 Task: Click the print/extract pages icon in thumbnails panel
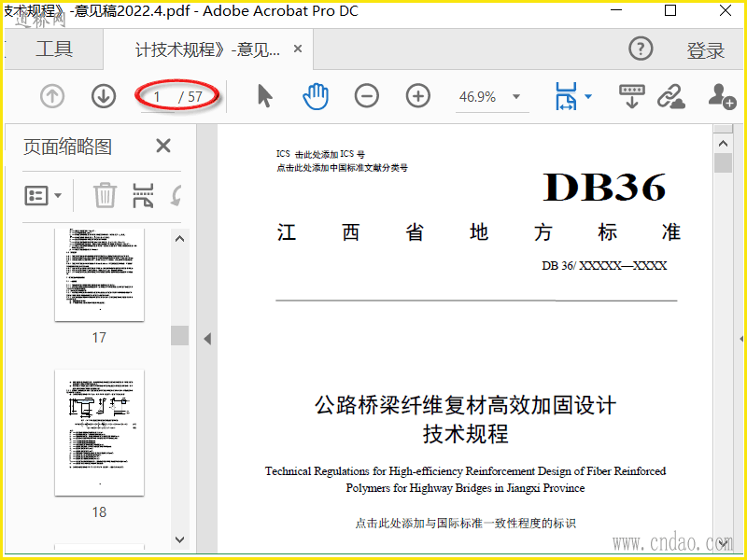(x=143, y=195)
